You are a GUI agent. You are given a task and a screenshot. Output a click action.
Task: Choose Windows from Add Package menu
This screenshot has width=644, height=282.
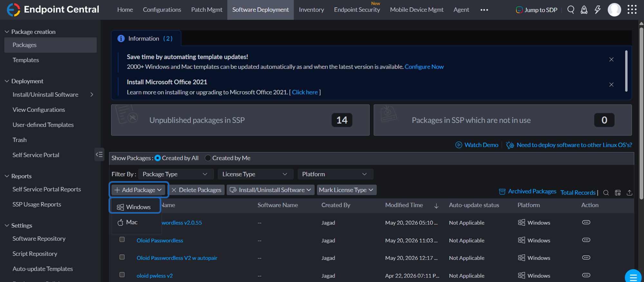[x=135, y=207]
